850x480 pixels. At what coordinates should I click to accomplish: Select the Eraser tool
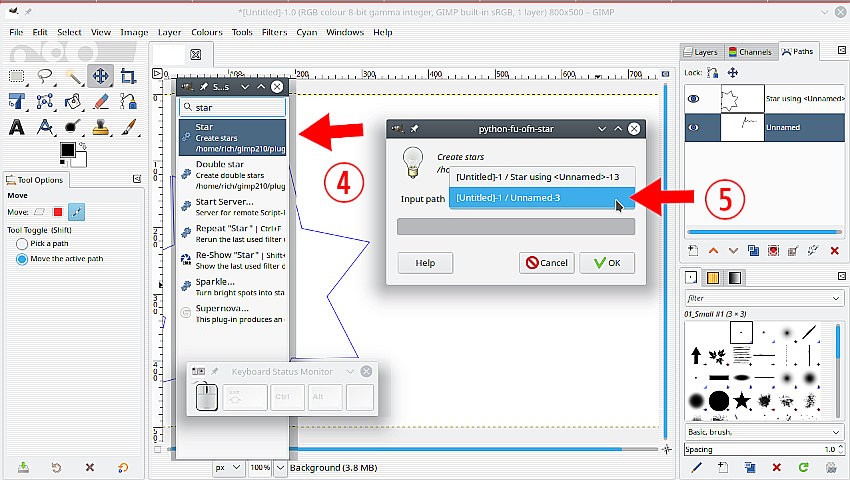(100, 101)
